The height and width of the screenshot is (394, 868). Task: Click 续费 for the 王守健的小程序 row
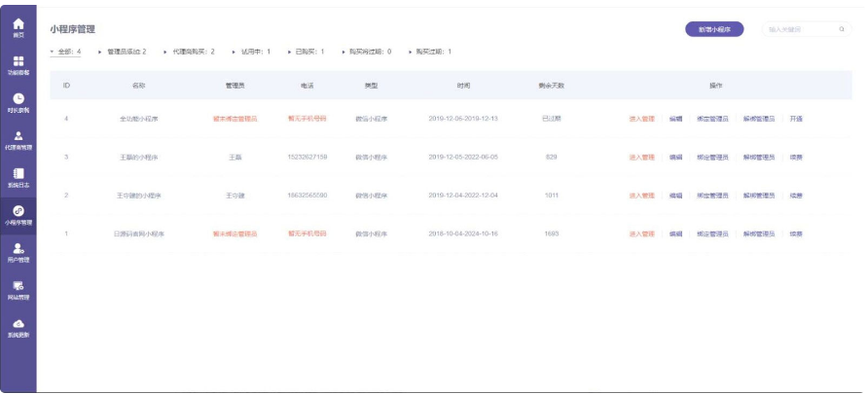(796, 196)
